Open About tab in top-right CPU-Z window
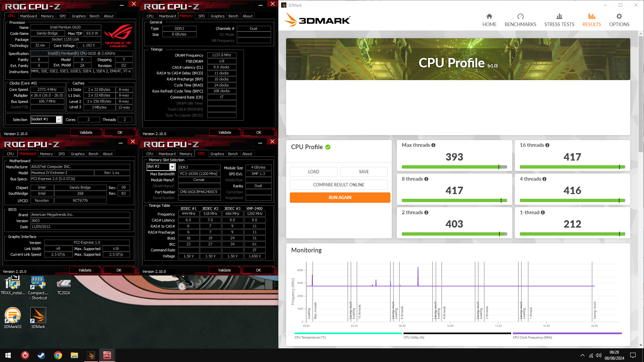Image resolution: width=644 pixels, height=362 pixels. [x=248, y=16]
